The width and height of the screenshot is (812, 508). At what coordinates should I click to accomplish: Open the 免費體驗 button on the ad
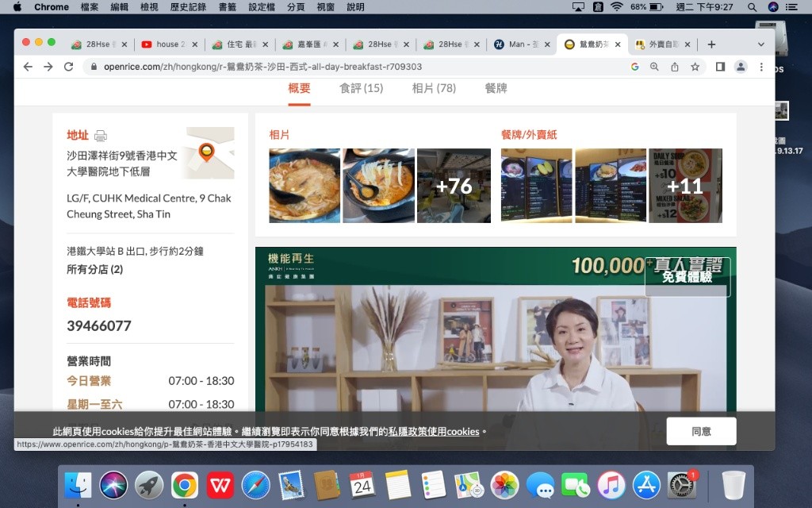tap(688, 277)
